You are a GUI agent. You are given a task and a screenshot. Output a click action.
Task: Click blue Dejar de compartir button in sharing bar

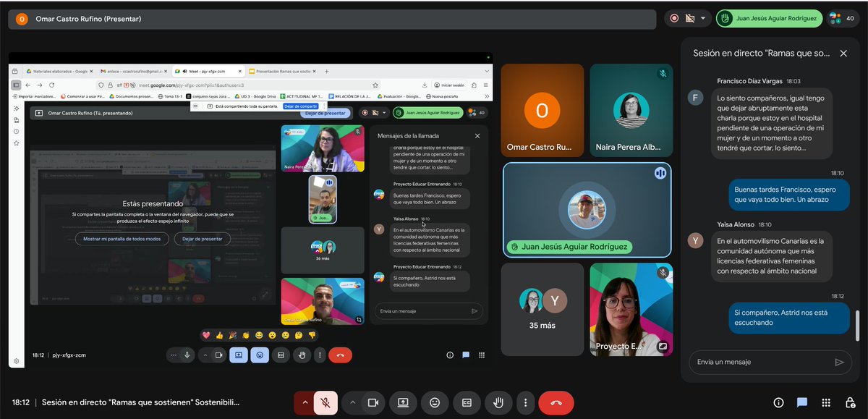(x=301, y=106)
